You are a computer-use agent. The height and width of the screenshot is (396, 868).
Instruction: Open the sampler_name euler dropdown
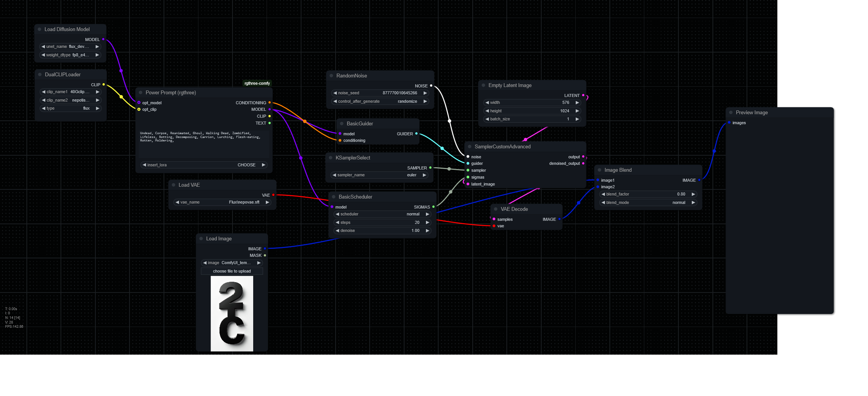pos(379,175)
